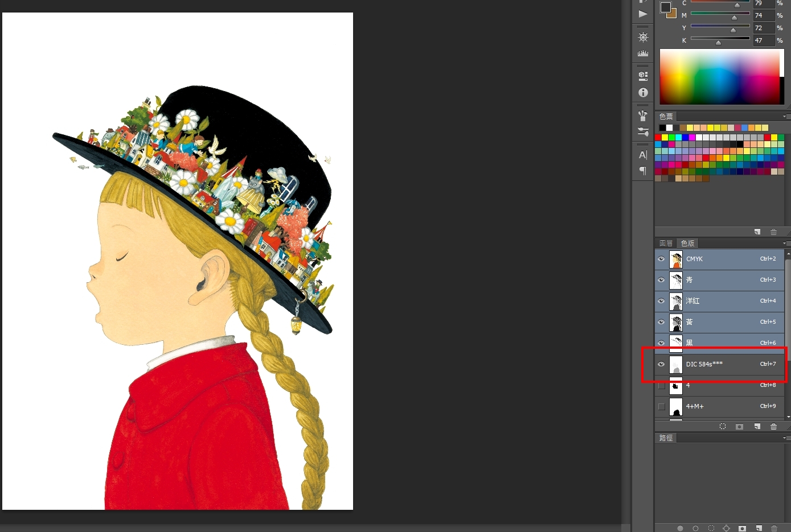Click the Ctrl+7 shortcut label
The width and height of the screenshot is (791, 532).
coord(768,364)
